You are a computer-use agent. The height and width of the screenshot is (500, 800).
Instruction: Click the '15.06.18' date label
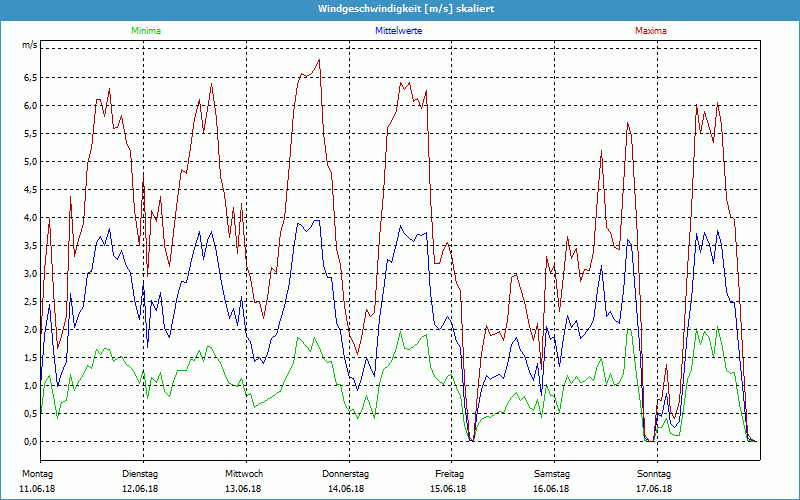point(448,489)
